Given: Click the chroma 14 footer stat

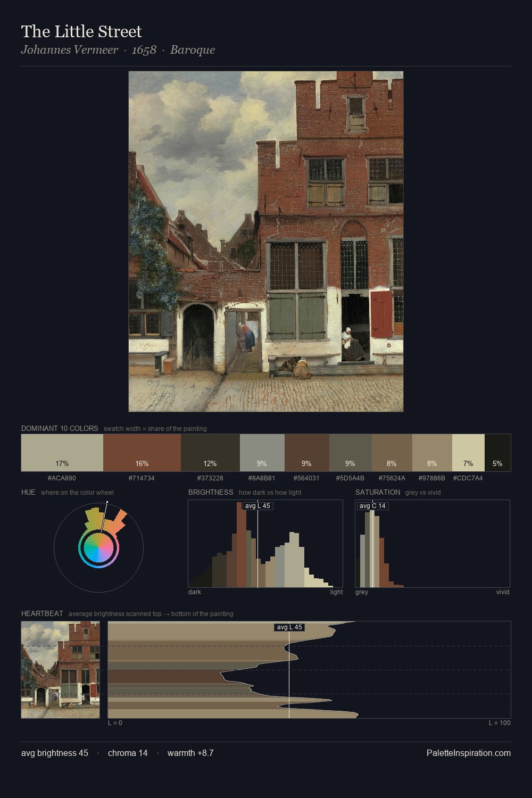Looking at the screenshot, I should [128, 753].
